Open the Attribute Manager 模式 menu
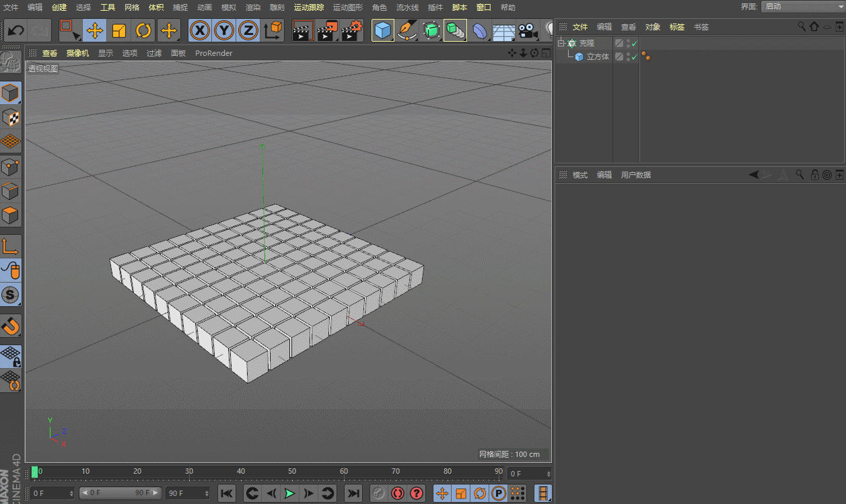Viewport: 846px width, 504px height. click(580, 175)
